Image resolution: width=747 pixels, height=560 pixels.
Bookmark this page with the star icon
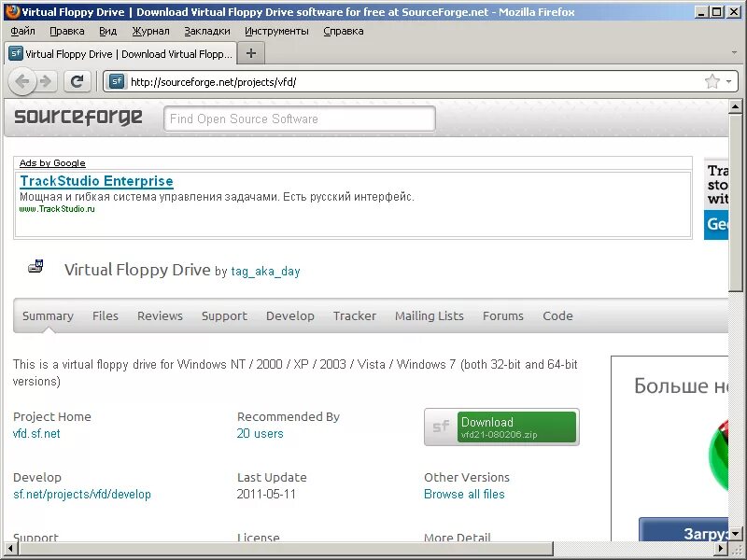(x=712, y=81)
